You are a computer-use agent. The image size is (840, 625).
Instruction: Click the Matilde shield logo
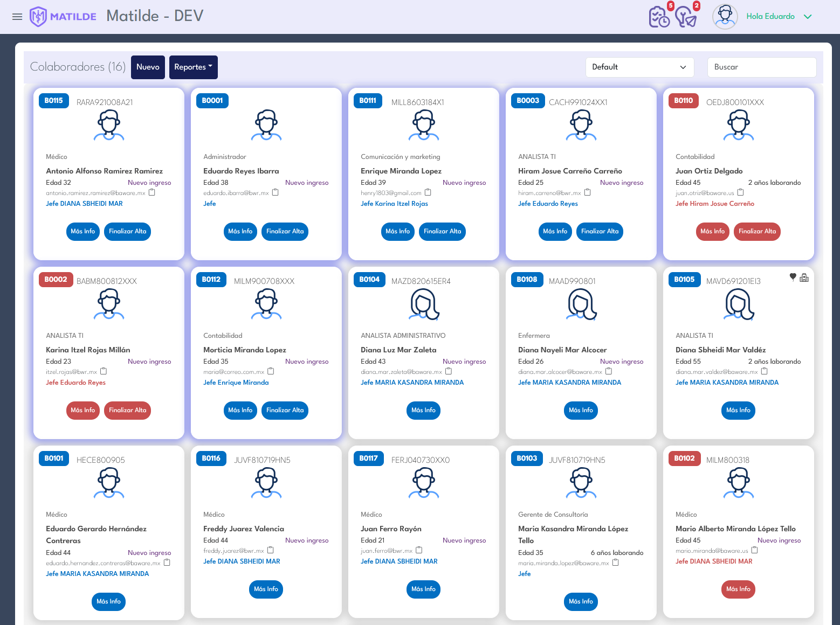click(38, 17)
